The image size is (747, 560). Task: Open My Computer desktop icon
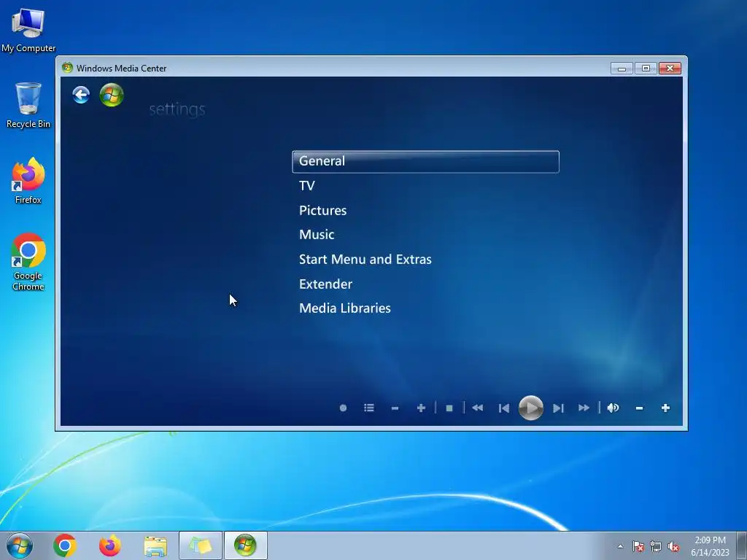click(x=28, y=31)
